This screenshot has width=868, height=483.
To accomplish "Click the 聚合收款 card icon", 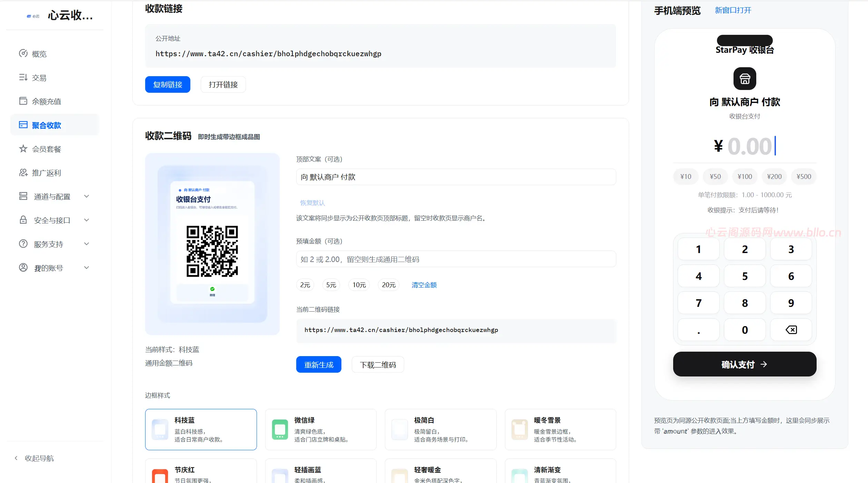I will 23,125.
